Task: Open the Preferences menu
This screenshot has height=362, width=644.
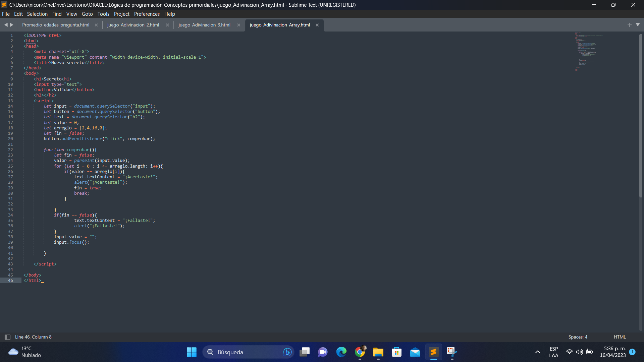Action: pyautogui.click(x=147, y=14)
